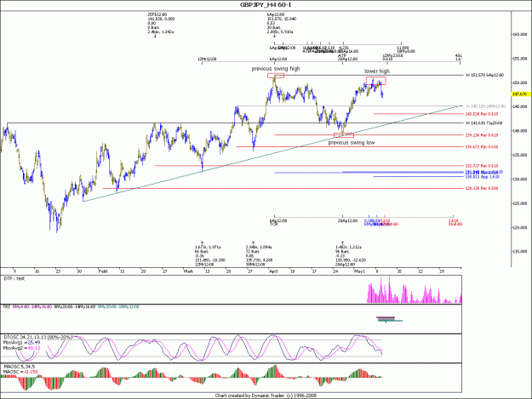532x399 pixels.
Task: Select the 132.727 Ret 0.618 label
Action: click(x=482, y=166)
